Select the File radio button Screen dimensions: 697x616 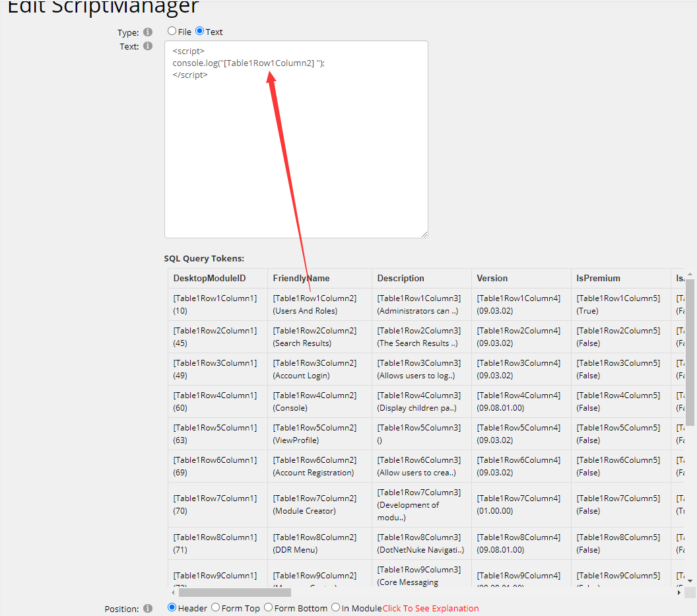(172, 31)
